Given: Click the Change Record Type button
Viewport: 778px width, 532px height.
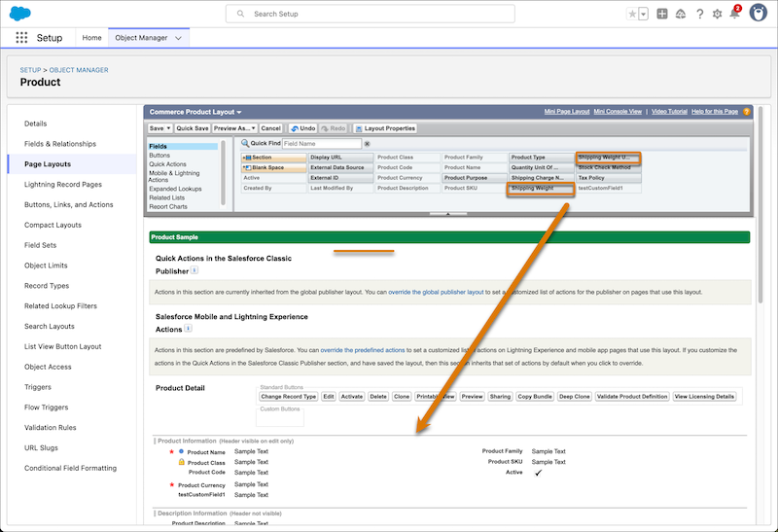Looking at the screenshot, I should click(x=289, y=397).
